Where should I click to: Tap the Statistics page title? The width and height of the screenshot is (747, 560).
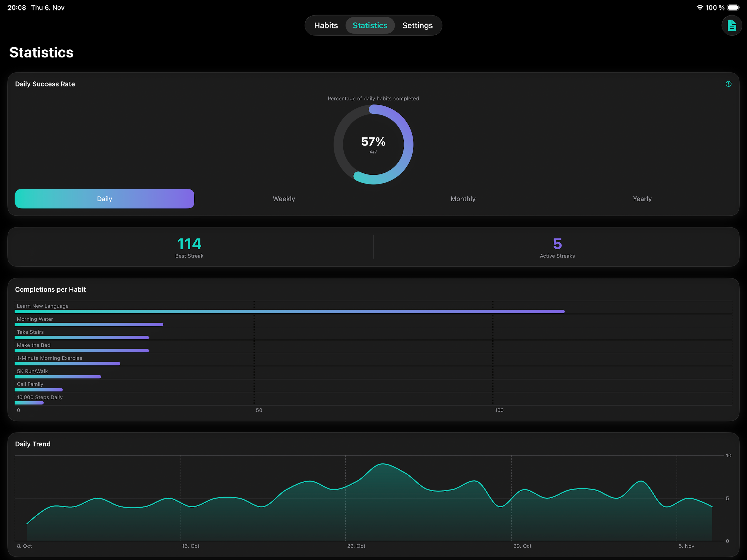click(42, 52)
